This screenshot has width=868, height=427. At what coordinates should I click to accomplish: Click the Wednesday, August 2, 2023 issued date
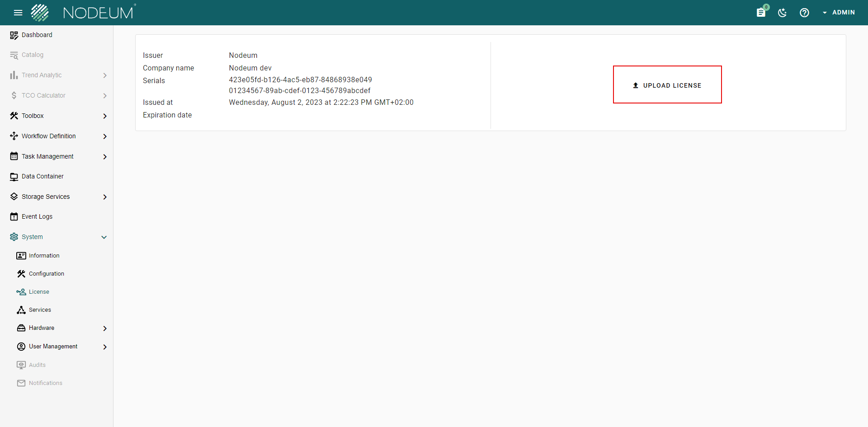click(321, 103)
